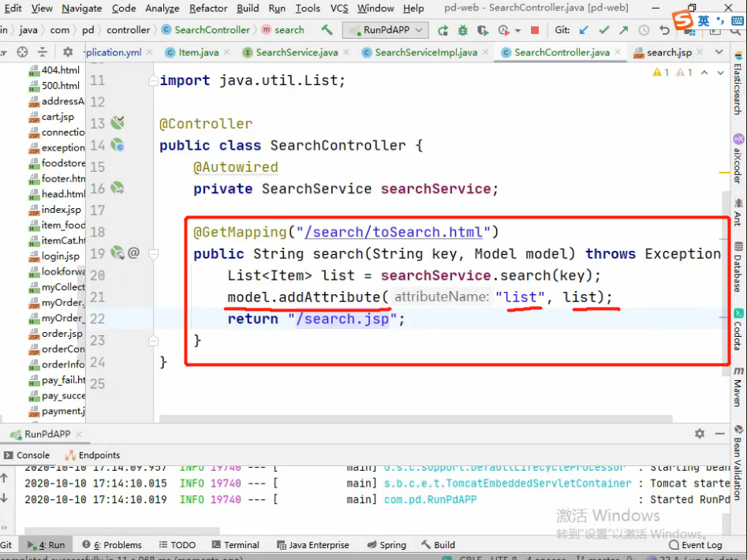Click the console horizontal scrollbar
747x560 pixels.
click(x=122, y=531)
